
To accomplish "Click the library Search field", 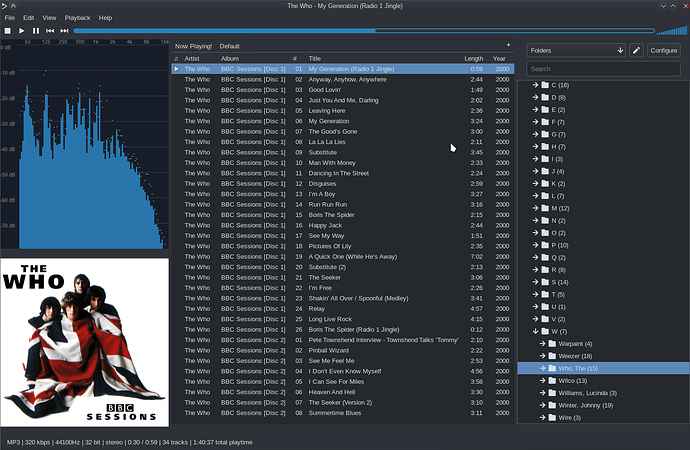I will point(603,69).
